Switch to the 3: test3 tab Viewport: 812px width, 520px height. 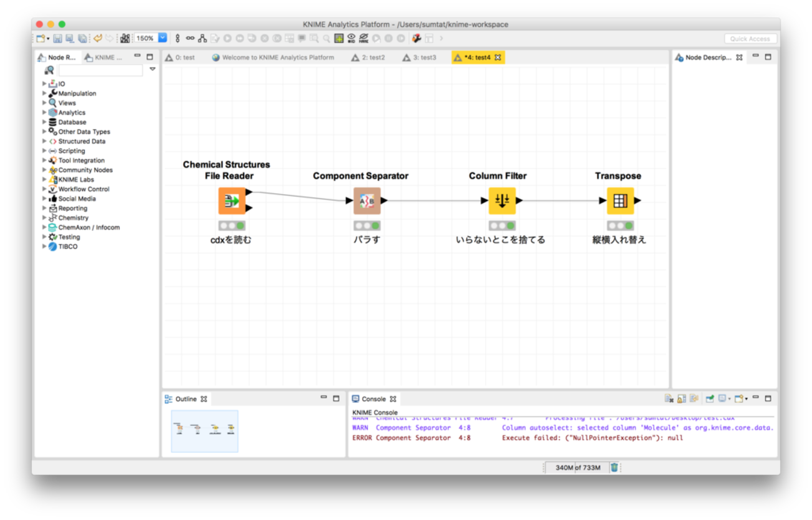click(419, 57)
